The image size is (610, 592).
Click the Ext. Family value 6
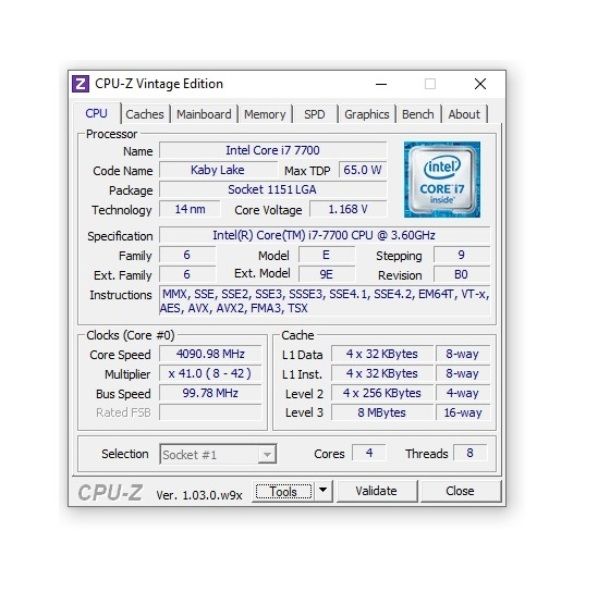[187, 275]
